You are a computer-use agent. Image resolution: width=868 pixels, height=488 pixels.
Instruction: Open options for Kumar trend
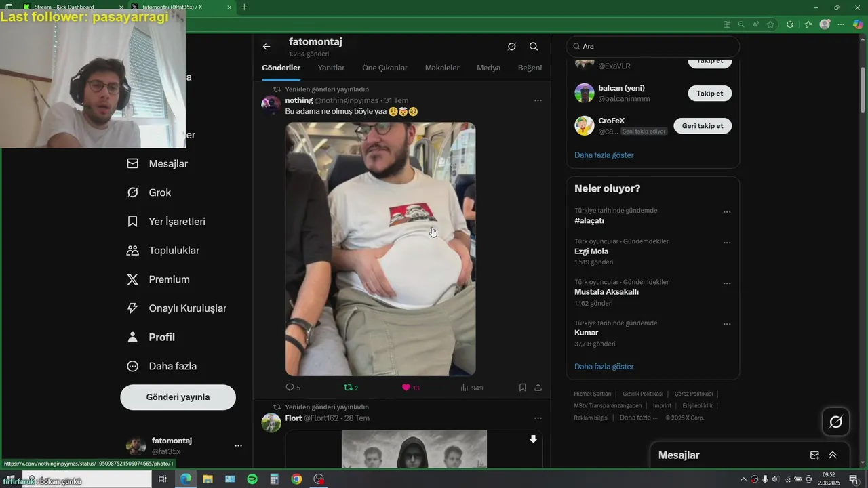(x=727, y=324)
